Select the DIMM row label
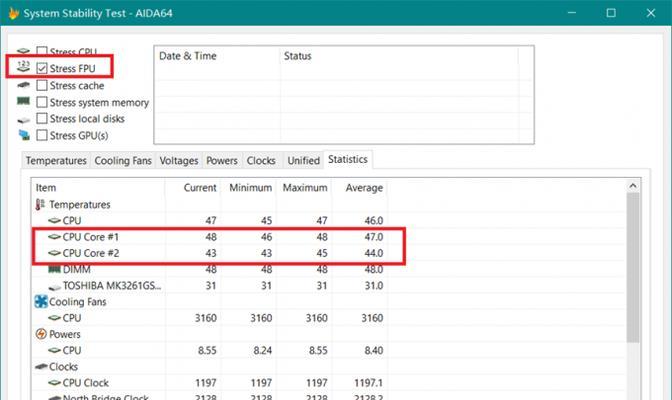Screen dimensions: 672x400 click(76, 269)
